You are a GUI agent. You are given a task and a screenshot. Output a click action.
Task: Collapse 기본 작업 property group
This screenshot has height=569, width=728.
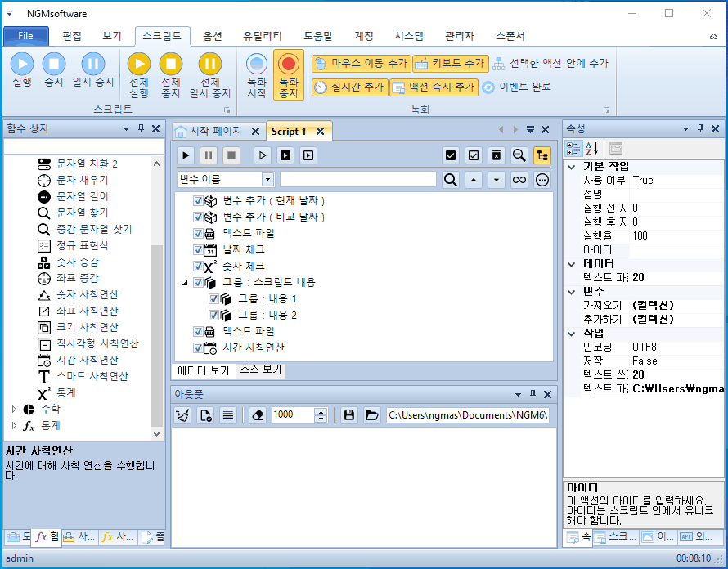tap(572, 167)
